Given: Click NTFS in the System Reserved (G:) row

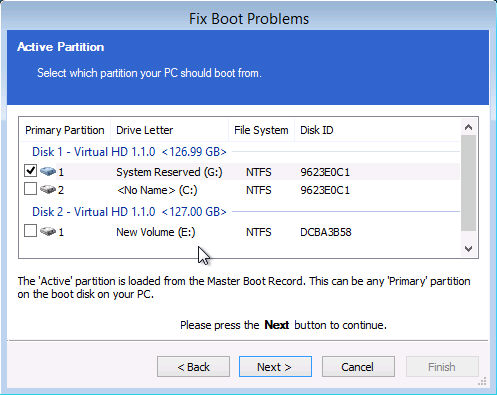Looking at the screenshot, I should coord(259,172).
